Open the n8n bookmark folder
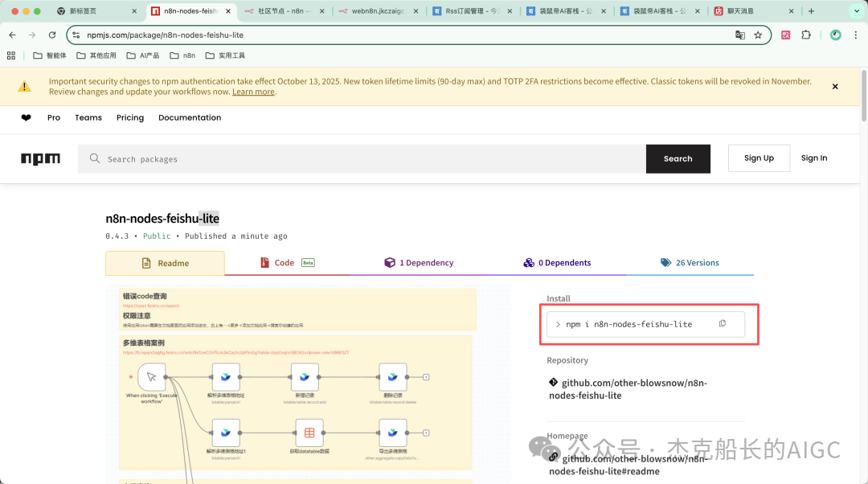This screenshot has width=868, height=484. (182, 55)
